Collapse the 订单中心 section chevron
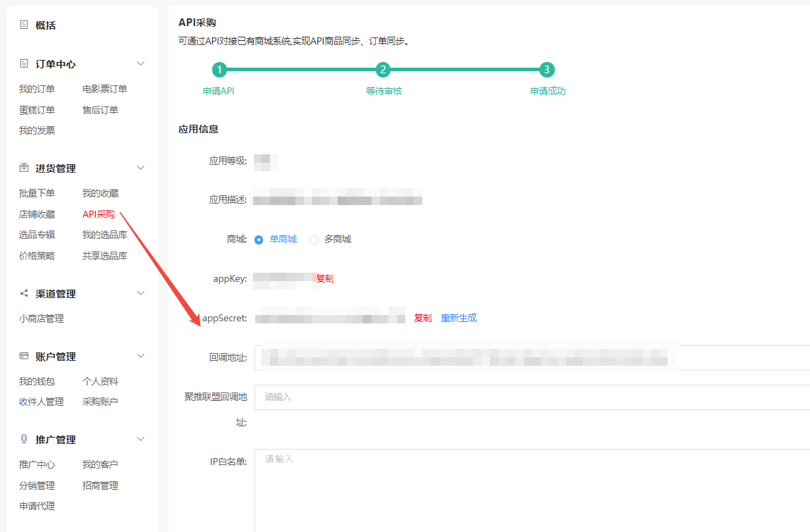810x532 pixels. point(140,63)
